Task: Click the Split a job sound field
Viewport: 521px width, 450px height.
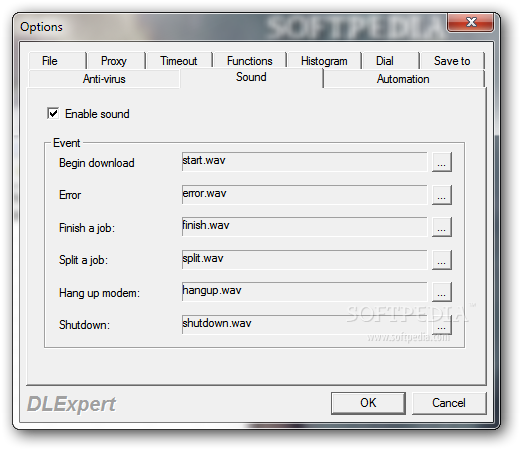Action: pyautogui.click(x=304, y=260)
